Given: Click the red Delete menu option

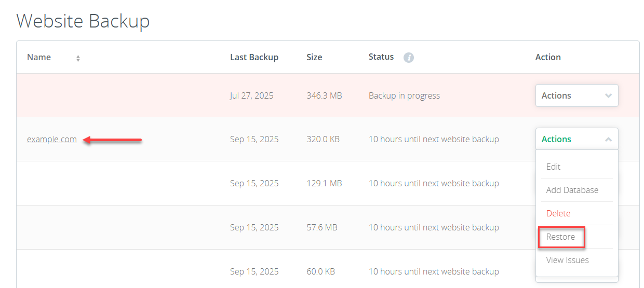Looking at the screenshot, I should (558, 213).
